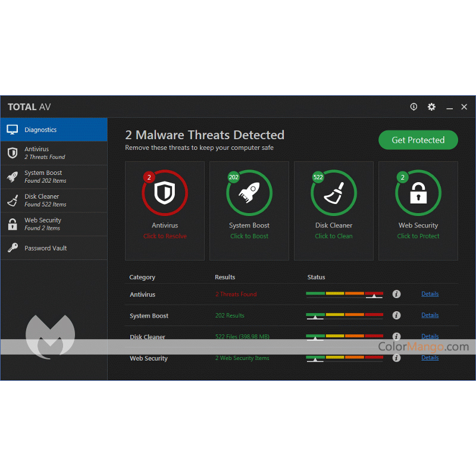Click the sidebar Password Vault key icon
The width and height of the screenshot is (476, 476).
(x=12, y=248)
